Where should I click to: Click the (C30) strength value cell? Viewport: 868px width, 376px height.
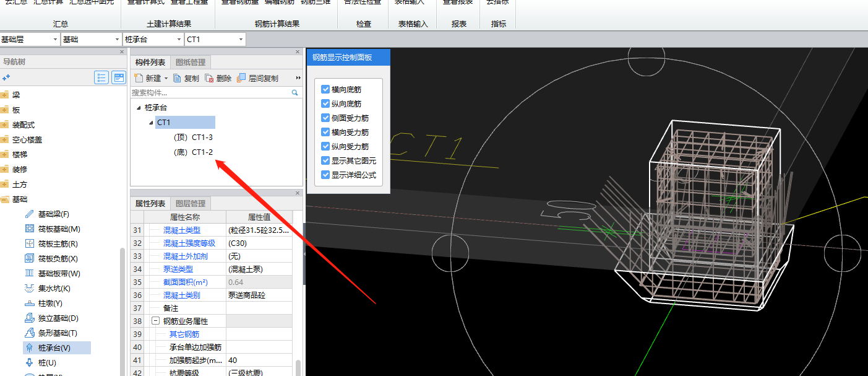259,243
